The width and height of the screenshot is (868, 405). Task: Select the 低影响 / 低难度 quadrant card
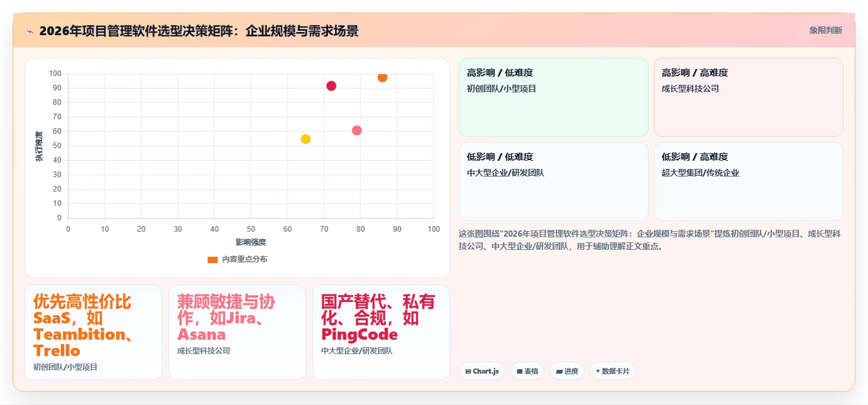click(x=553, y=181)
